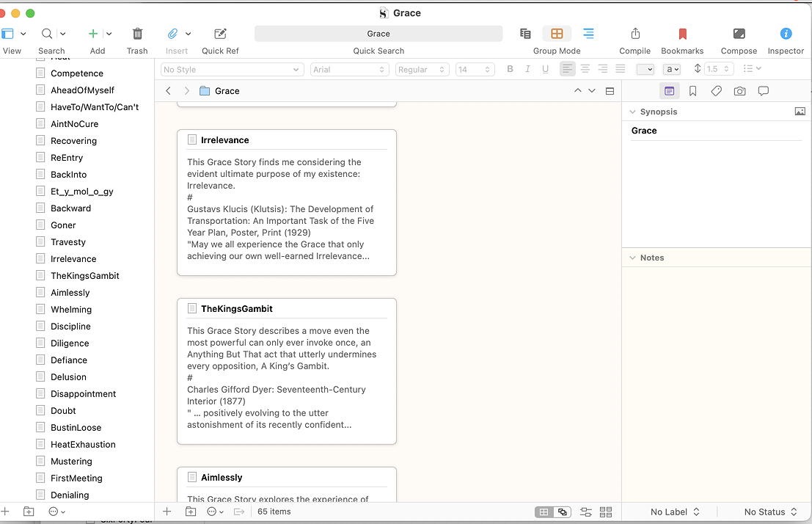This screenshot has height=524, width=812.
Task: Open the Bookmarks toolbar icon
Action: coord(683,34)
